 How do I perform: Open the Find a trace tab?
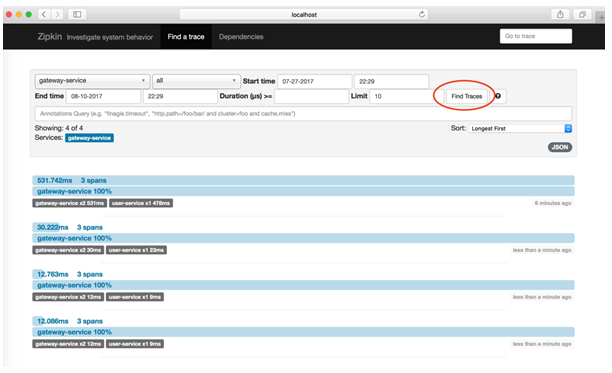186,37
